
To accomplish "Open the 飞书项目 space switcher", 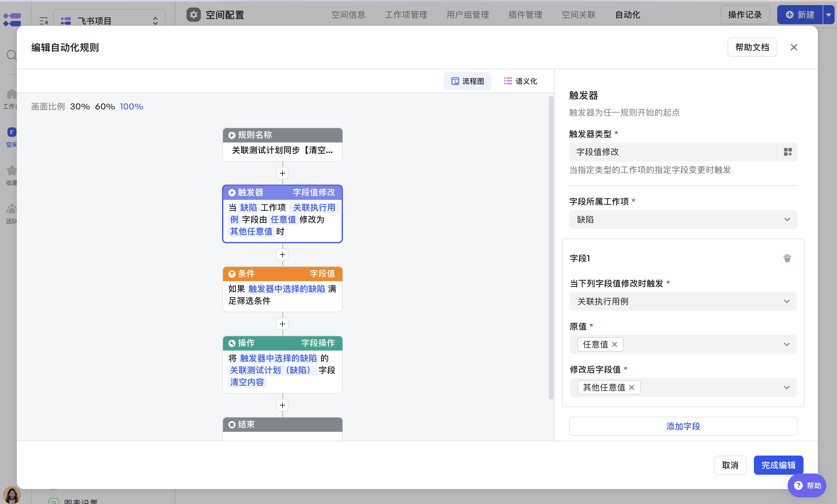I will click(x=109, y=21).
